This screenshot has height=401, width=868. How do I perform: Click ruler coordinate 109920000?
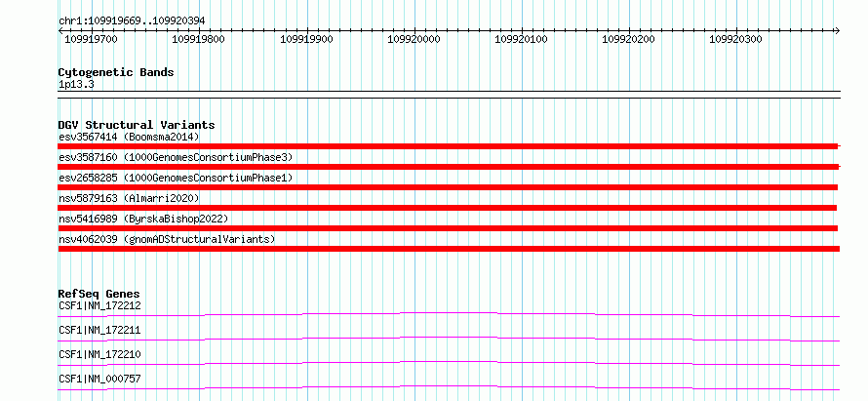414,39
